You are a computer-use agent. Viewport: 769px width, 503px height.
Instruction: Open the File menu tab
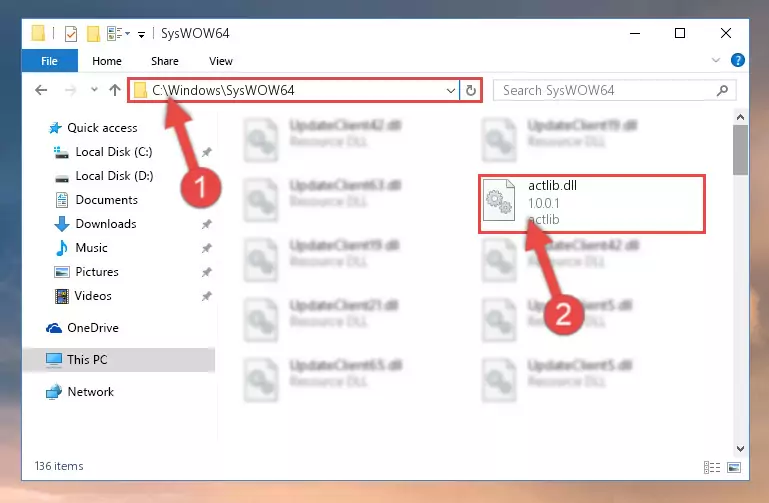pos(50,61)
